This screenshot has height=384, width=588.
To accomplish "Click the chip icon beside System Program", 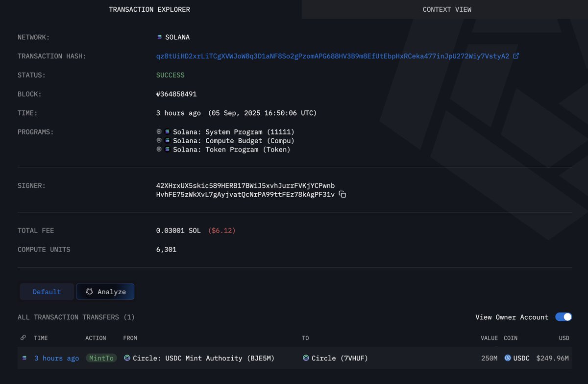I will click(159, 132).
